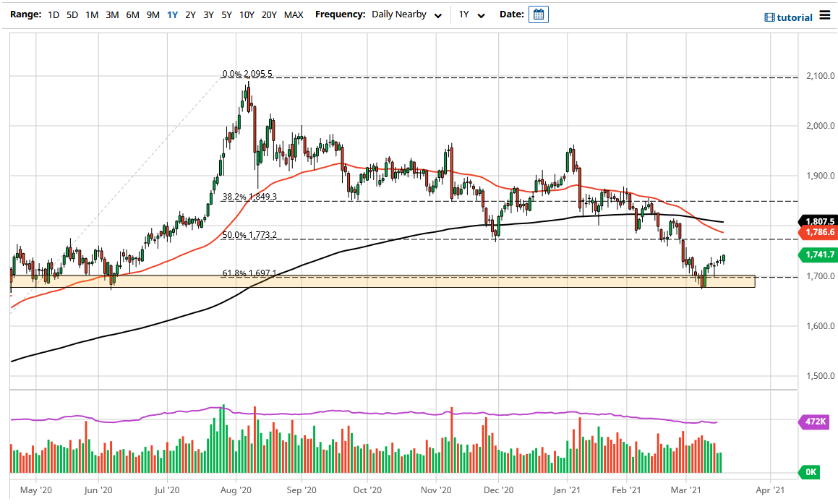This screenshot has width=838, height=504.
Task: Click the 0K green volume label
Action: click(x=808, y=472)
